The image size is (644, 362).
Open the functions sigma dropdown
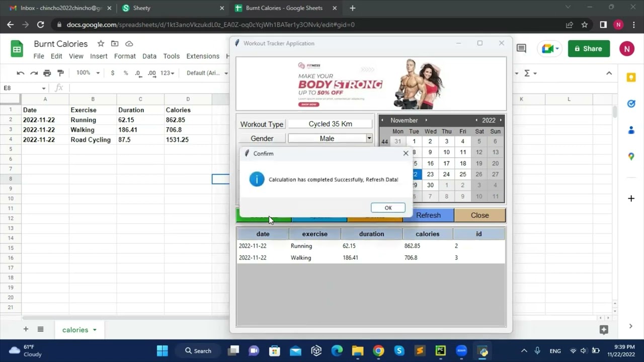click(x=530, y=73)
